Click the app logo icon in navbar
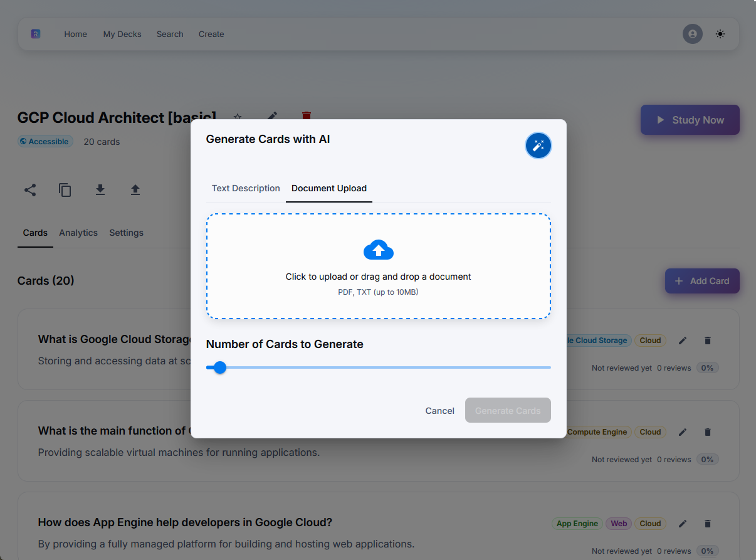 pyautogui.click(x=36, y=34)
